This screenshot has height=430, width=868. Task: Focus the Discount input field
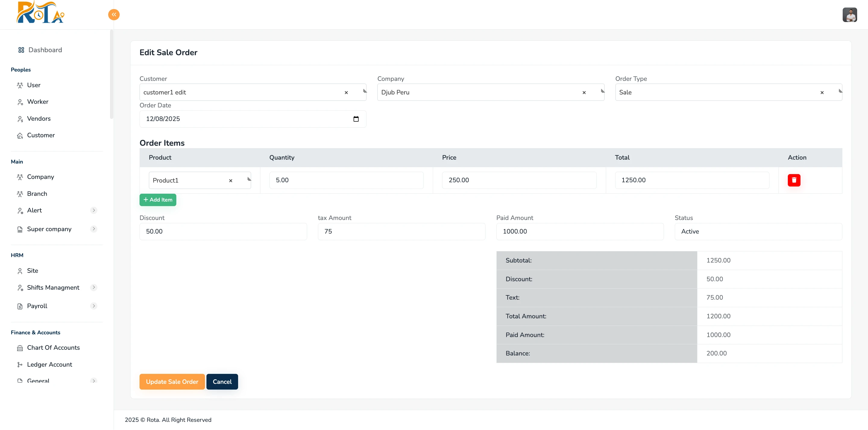(x=223, y=231)
